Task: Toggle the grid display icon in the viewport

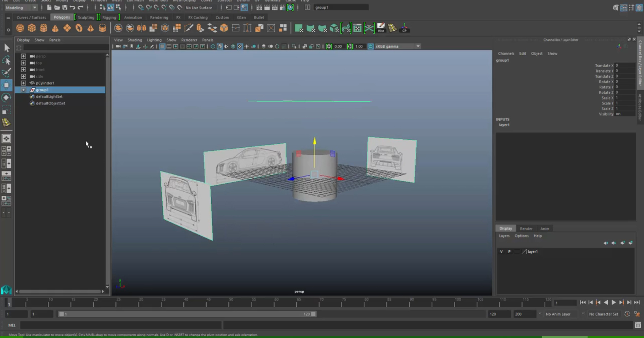Action: coord(284,46)
